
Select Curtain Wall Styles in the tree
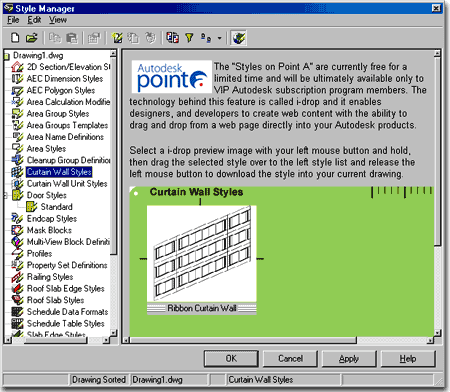pyautogui.click(x=59, y=172)
